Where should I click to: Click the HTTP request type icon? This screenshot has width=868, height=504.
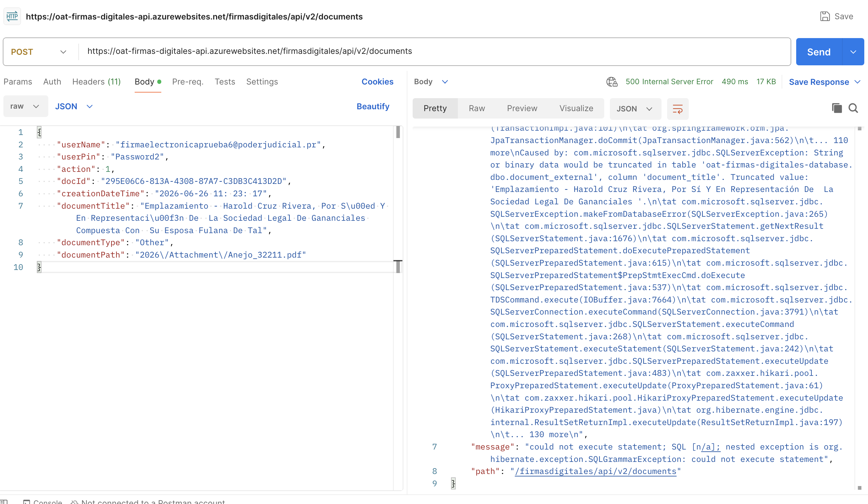(x=12, y=16)
